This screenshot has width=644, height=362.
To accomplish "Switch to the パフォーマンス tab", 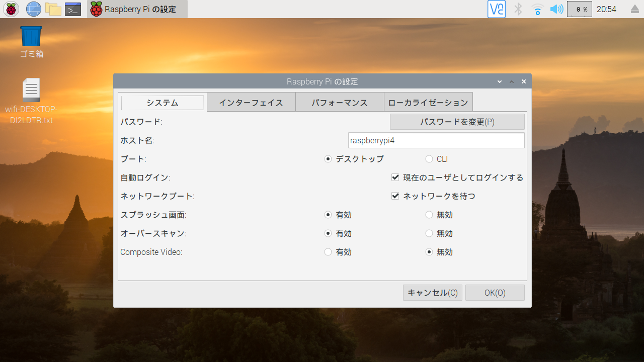I will [340, 103].
